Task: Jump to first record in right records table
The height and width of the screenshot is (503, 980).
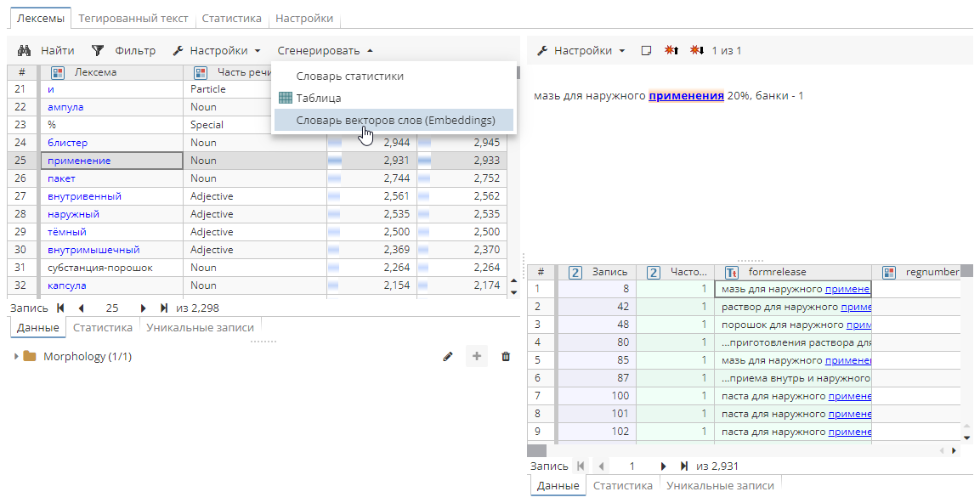Action: (581, 466)
